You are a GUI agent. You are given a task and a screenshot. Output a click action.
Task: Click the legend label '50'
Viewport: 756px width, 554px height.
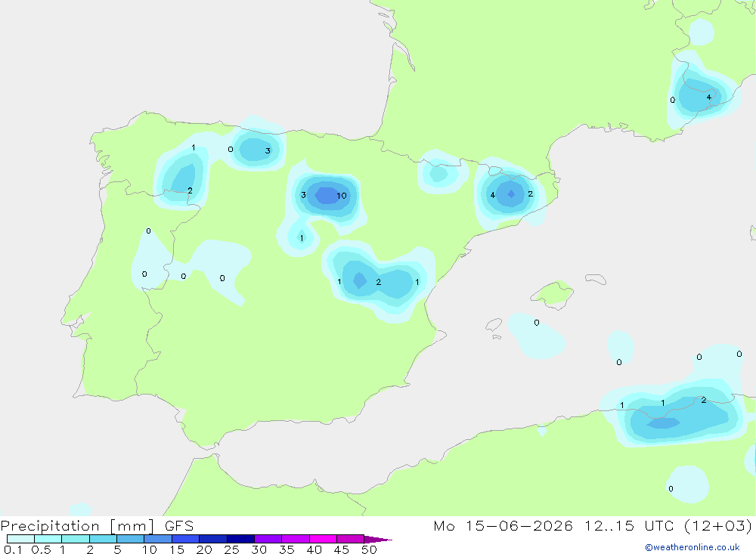click(x=369, y=549)
